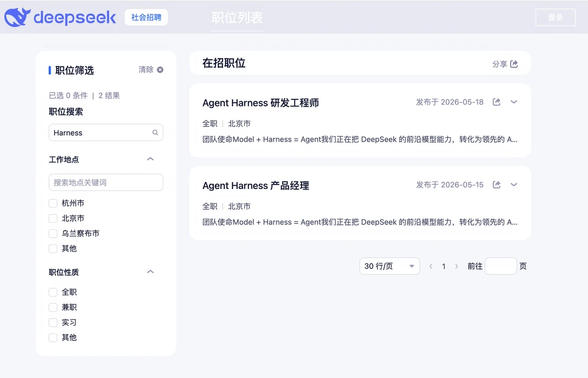
Task: Share the Agent Harness 产品经理 posting
Action: point(497,185)
